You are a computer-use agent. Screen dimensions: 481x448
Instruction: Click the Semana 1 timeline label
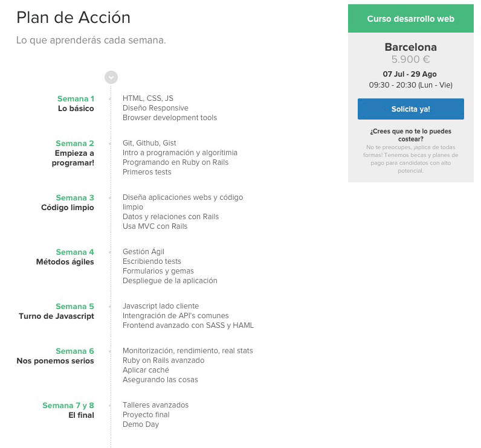click(x=76, y=98)
